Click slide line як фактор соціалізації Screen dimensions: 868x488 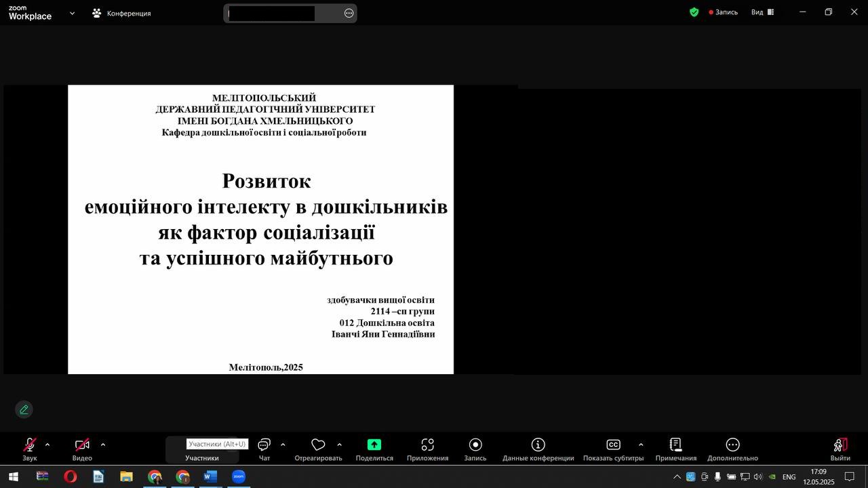[x=267, y=232]
